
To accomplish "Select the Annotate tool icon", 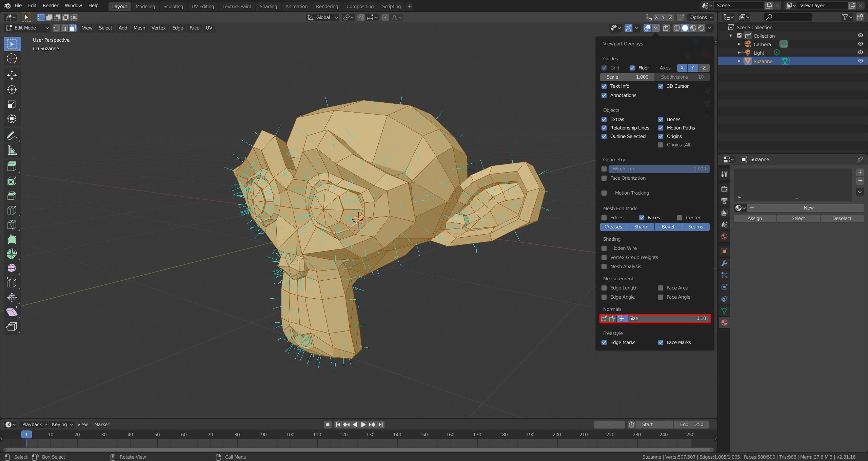I will pos(12,136).
